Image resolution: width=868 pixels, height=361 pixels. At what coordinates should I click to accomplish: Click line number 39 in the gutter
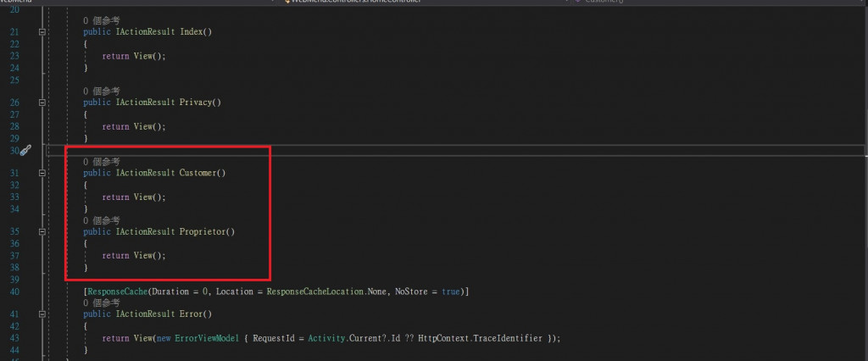tap(14, 280)
